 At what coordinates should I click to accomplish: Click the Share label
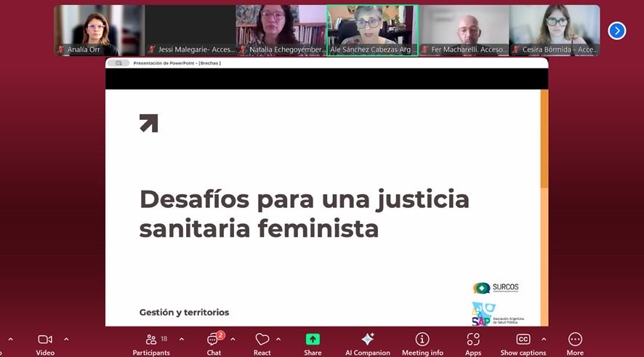tap(313, 353)
